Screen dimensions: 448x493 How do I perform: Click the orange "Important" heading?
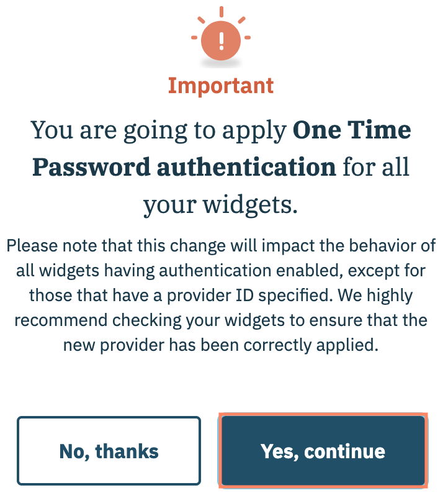(221, 86)
